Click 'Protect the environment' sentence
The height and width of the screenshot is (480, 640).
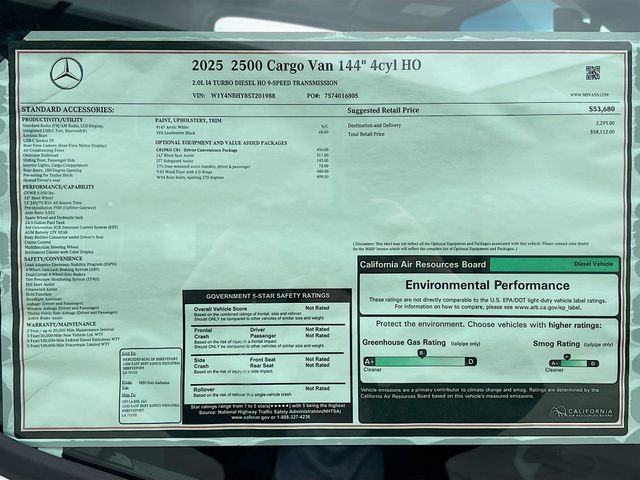488,325
